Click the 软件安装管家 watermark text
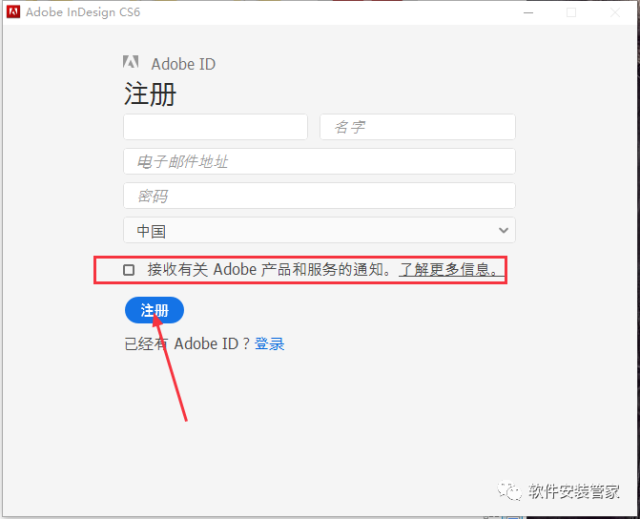 (x=574, y=490)
